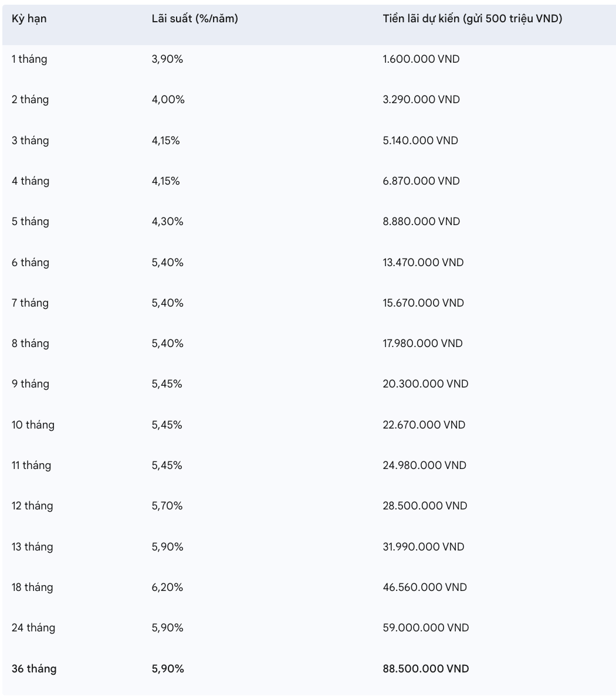Viewport: 616px width, 700px height.
Task: Select the '3 tháng' term cell
Action: click(x=31, y=141)
